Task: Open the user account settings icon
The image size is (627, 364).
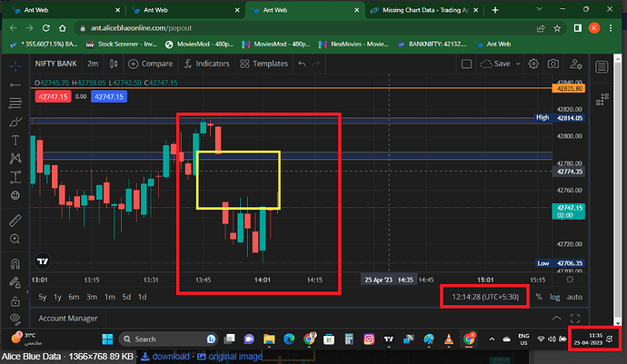Action: [576, 64]
